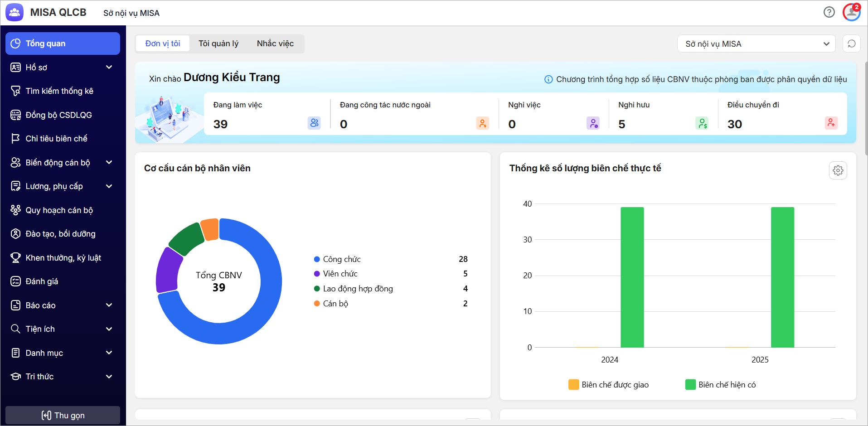Open user avatar with notification badge
This screenshot has height=426, width=868.
[x=851, y=12]
